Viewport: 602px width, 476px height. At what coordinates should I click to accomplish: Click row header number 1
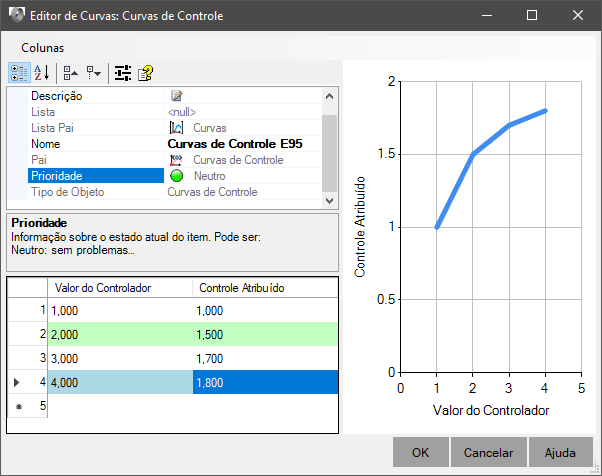click(28, 310)
